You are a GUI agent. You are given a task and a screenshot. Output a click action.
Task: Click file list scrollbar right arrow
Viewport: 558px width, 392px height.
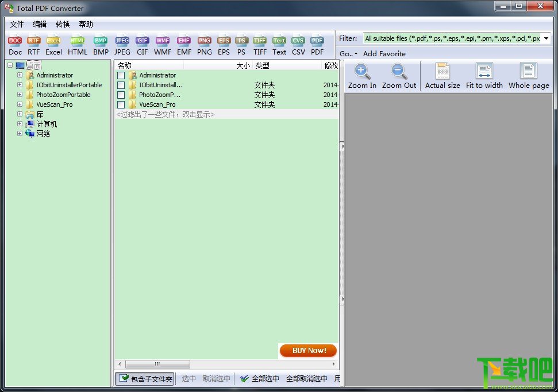(x=333, y=364)
